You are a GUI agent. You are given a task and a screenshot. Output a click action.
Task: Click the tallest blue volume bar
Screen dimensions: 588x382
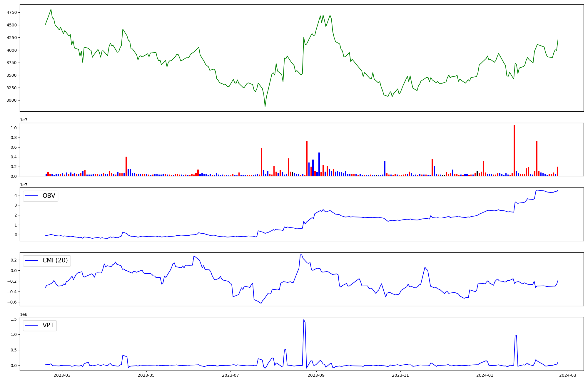click(319, 164)
